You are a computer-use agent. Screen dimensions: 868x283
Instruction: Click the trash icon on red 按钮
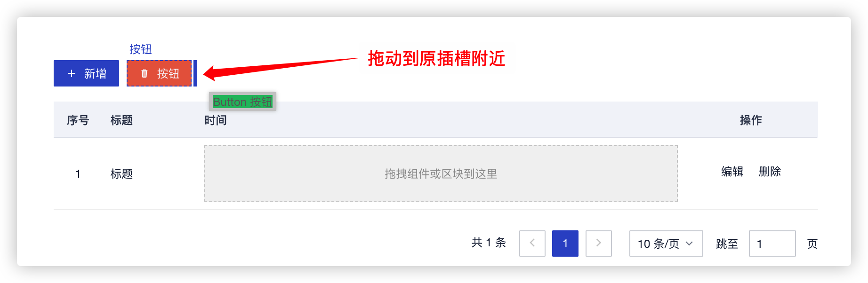click(x=145, y=73)
